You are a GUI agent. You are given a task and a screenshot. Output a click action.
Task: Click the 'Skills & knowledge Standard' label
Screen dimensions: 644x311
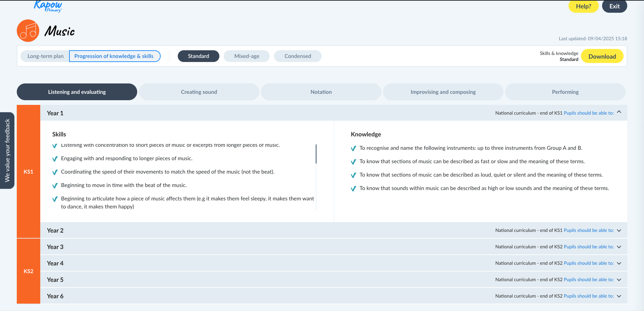click(x=559, y=56)
